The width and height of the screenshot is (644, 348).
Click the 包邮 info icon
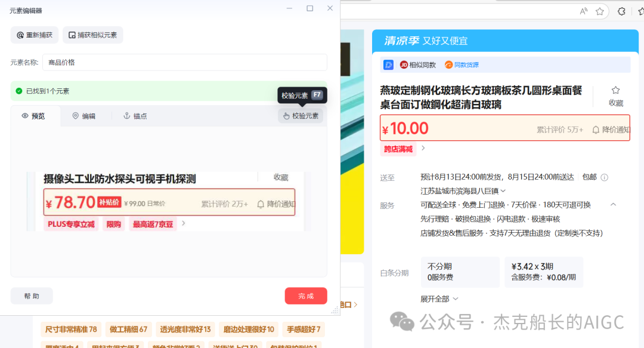tap(604, 177)
